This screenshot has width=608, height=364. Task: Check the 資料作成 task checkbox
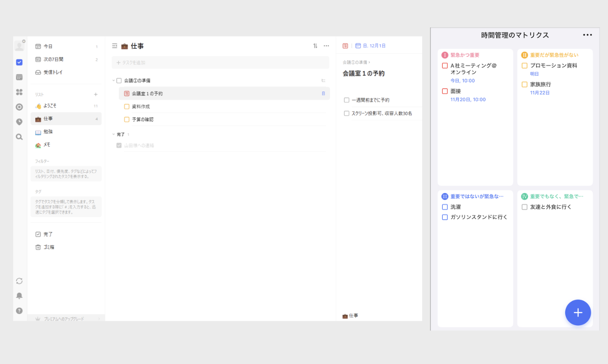(127, 107)
